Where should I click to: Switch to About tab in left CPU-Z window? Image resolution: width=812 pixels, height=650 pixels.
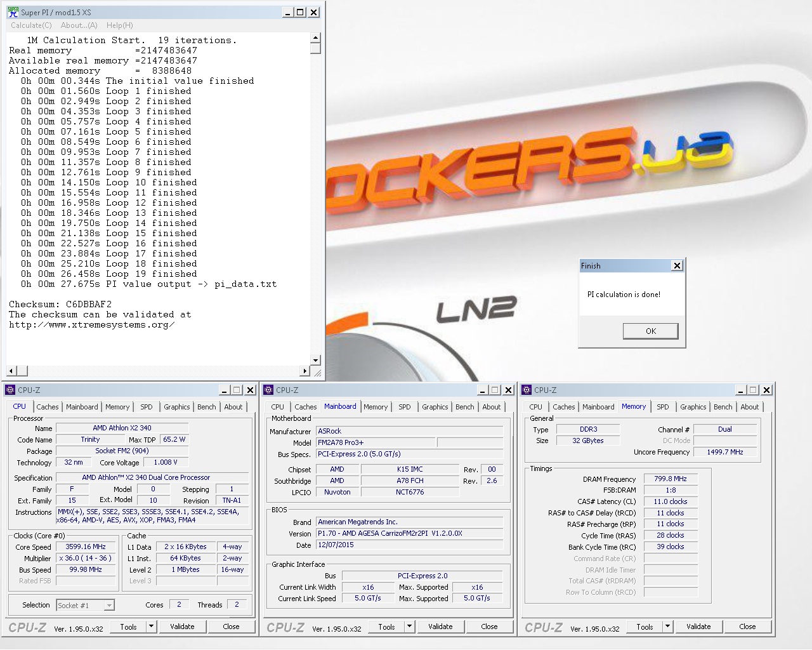pos(233,407)
